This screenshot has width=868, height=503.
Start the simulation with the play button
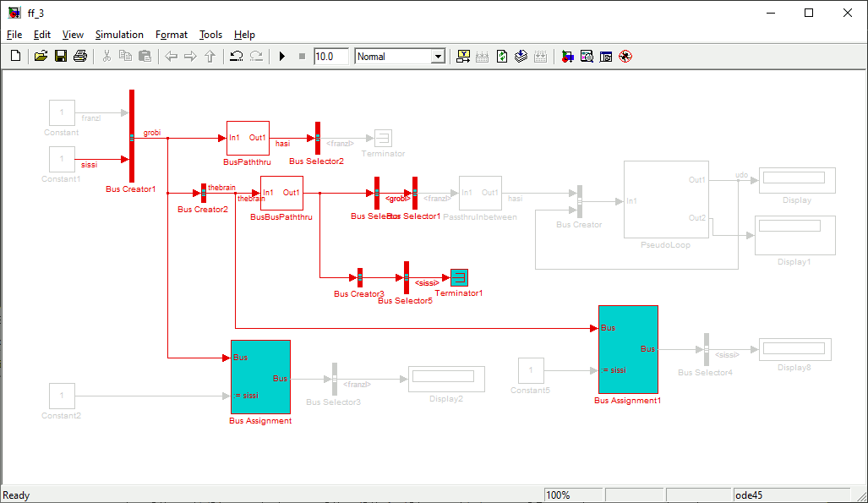click(281, 56)
